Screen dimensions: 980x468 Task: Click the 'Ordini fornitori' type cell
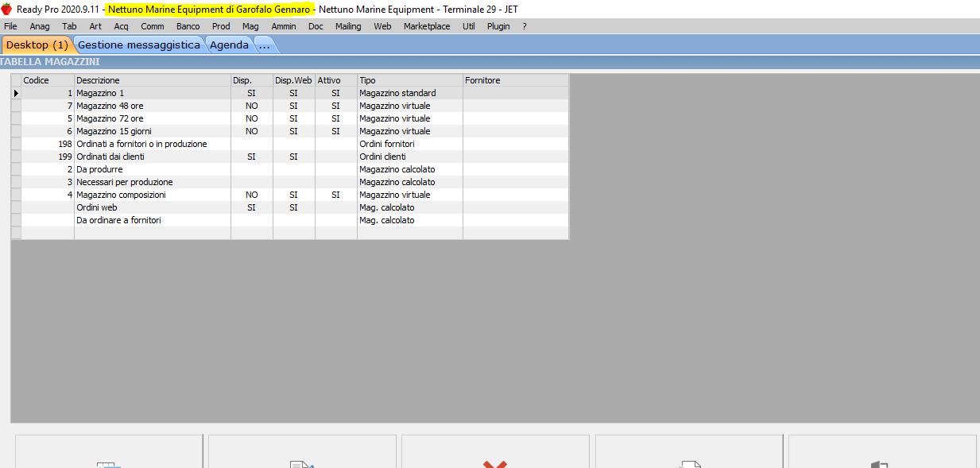410,144
